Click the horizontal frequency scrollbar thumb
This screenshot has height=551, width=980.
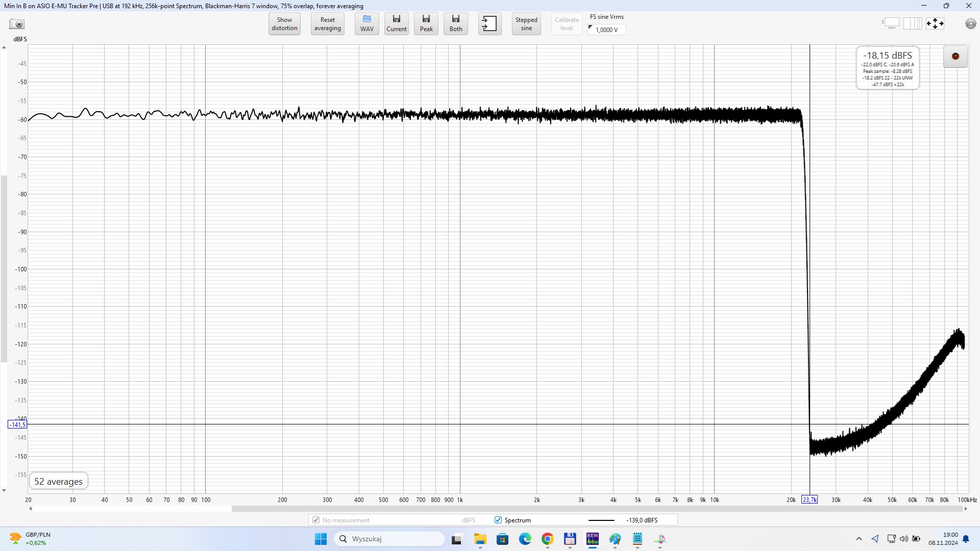coord(597,509)
